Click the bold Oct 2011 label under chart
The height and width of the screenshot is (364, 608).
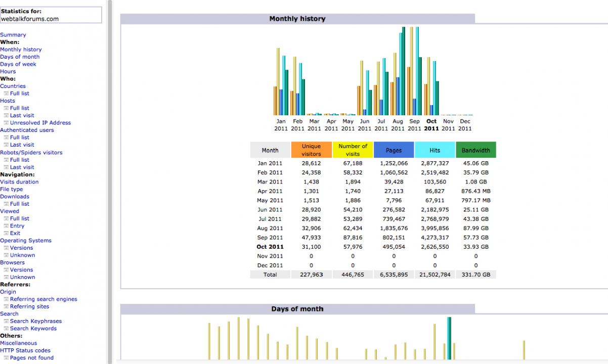(x=431, y=125)
